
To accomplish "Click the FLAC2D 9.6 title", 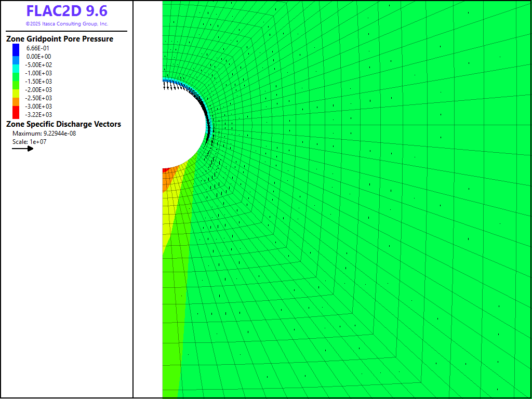I will pyautogui.click(x=66, y=11).
